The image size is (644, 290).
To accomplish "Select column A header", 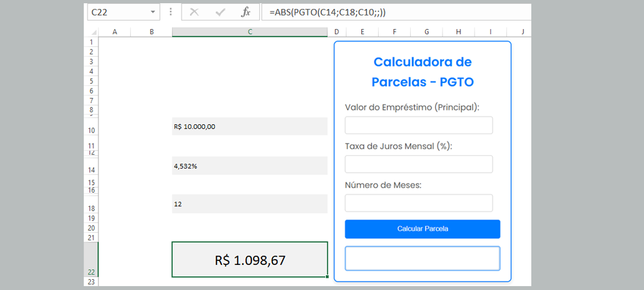I will [115, 32].
